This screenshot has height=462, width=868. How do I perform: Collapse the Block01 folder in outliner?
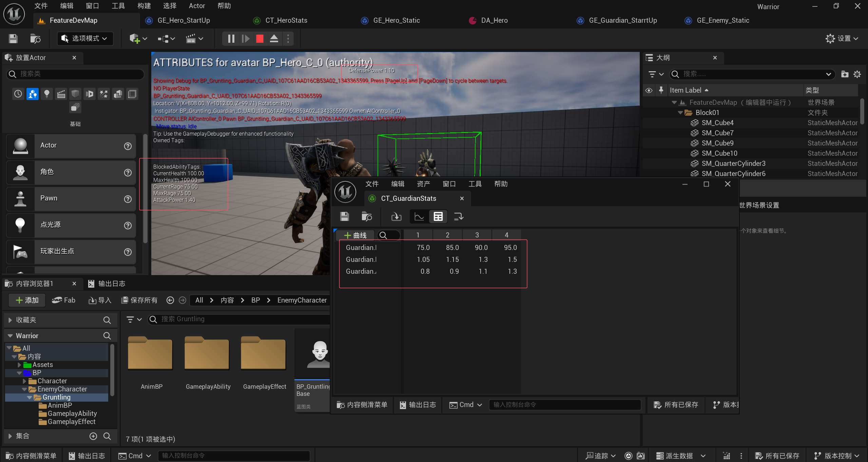(680, 113)
